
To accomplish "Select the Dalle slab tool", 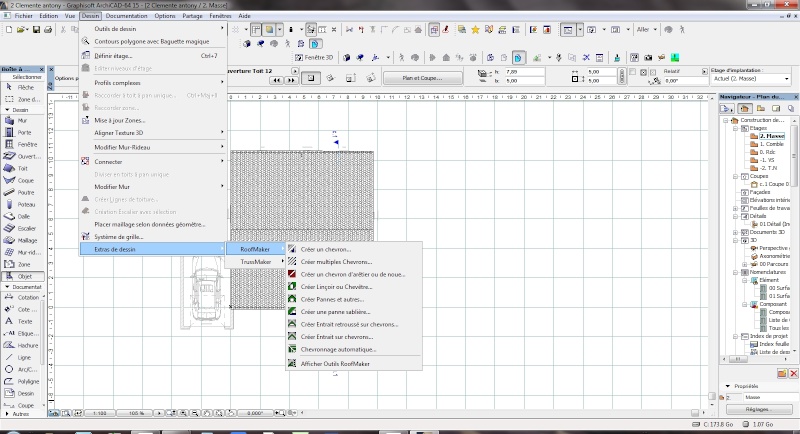I will tap(22, 217).
